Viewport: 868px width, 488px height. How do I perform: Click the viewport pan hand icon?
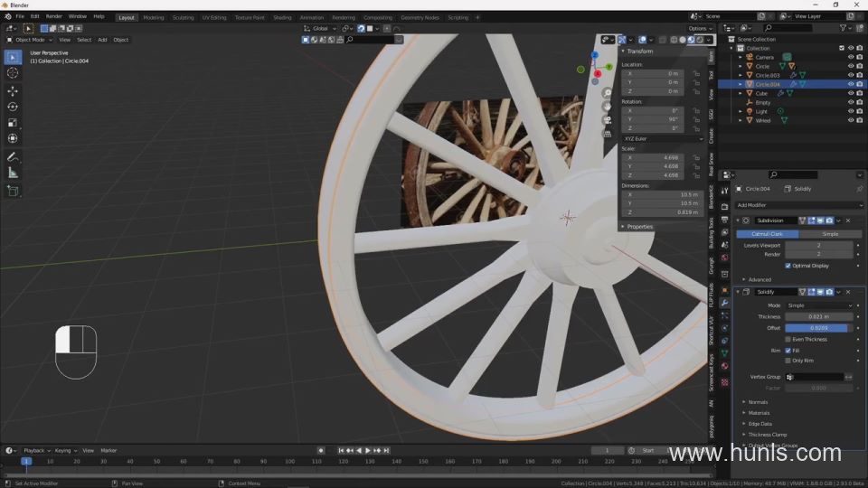tap(608, 107)
